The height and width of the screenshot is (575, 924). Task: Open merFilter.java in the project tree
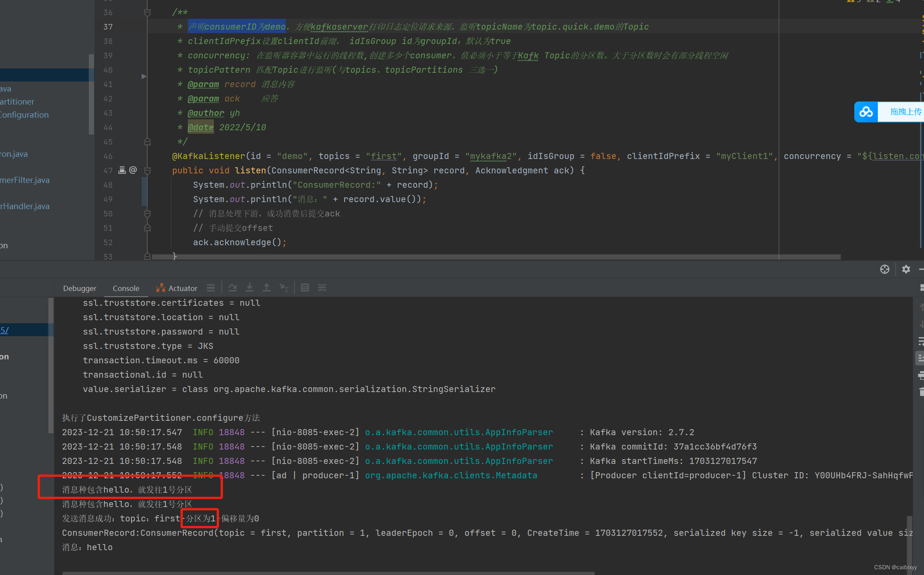[x=25, y=180]
